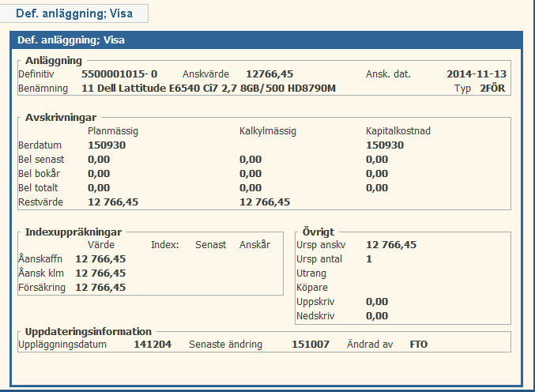Click the Senast header in Indexuppräkningar
This screenshot has height=392, width=535.
210,245
